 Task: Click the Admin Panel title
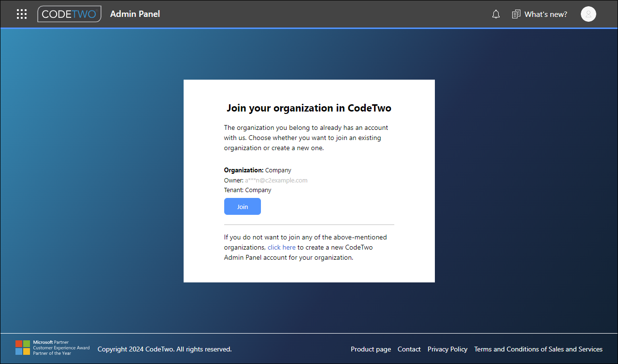[x=135, y=14]
